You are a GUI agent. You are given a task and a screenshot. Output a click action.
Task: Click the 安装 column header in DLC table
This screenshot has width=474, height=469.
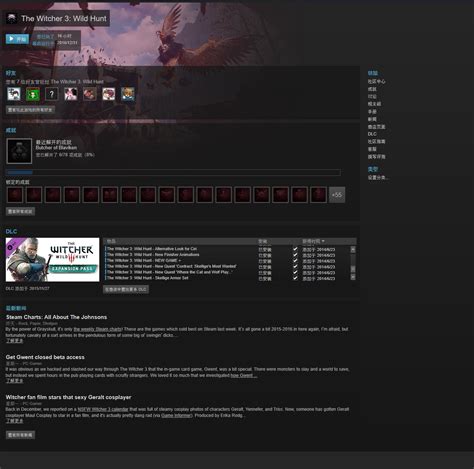pyautogui.click(x=263, y=241)
